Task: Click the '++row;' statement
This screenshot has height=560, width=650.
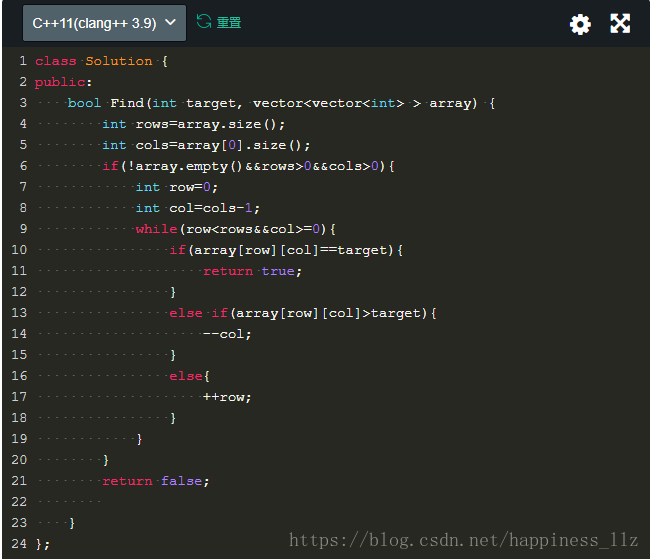Action: tap(227, 397)
